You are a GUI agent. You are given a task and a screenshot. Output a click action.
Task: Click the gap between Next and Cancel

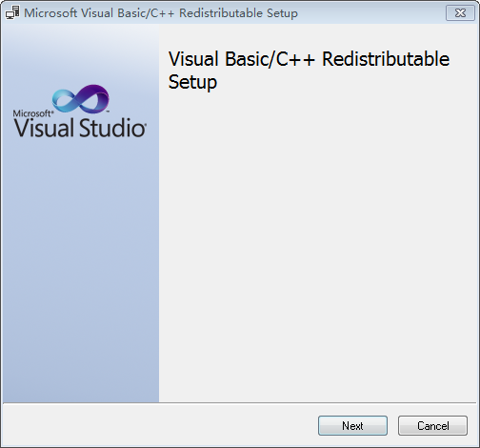392,425
